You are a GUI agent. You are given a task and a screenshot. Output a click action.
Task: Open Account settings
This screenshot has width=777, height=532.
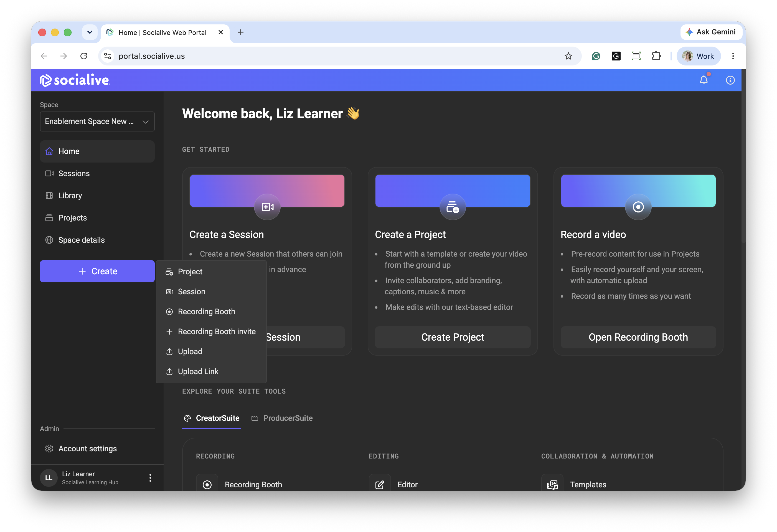(97, 449)
